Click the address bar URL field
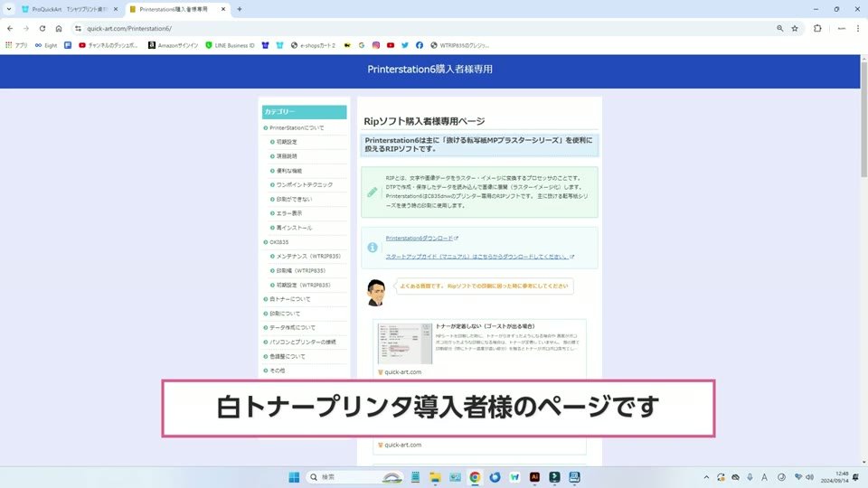The height and width of the screenshot is (488, 868). (x=426, y=28)
